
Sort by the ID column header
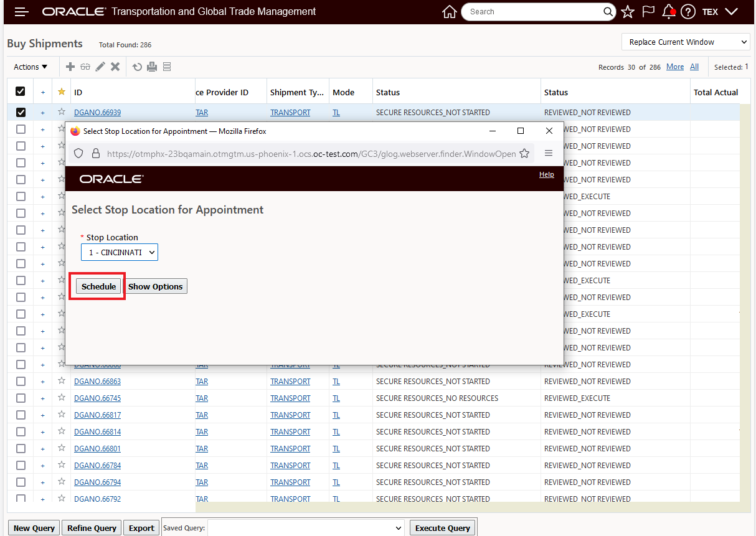click(x=78, y=92)
